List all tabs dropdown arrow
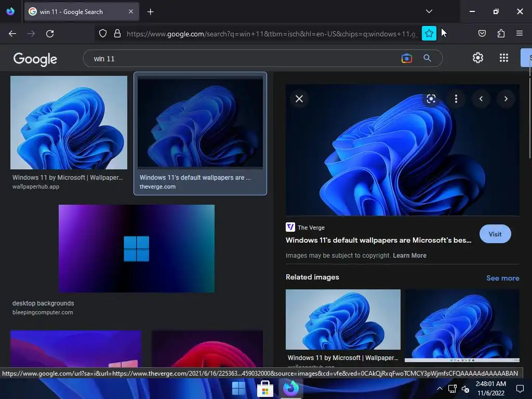Viewport: 532px width, 399px height. pyautogui.click(x=429, y=11)
